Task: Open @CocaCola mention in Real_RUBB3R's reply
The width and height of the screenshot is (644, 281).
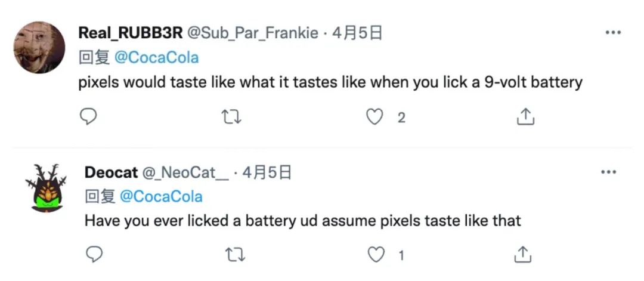Action: point(156,58)
